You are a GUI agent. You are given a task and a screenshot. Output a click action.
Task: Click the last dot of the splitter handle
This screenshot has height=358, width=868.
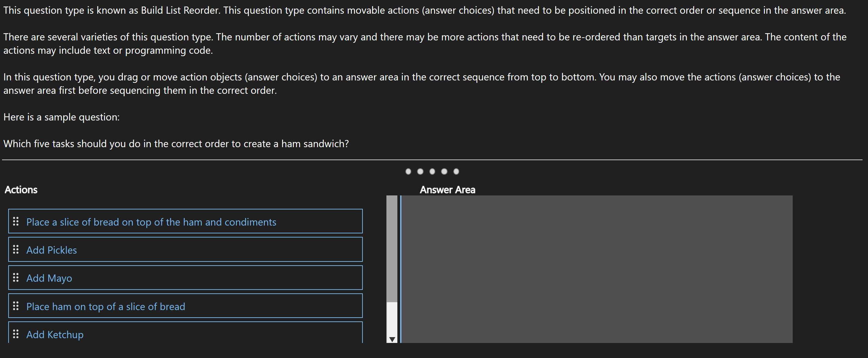pos(456,171)
